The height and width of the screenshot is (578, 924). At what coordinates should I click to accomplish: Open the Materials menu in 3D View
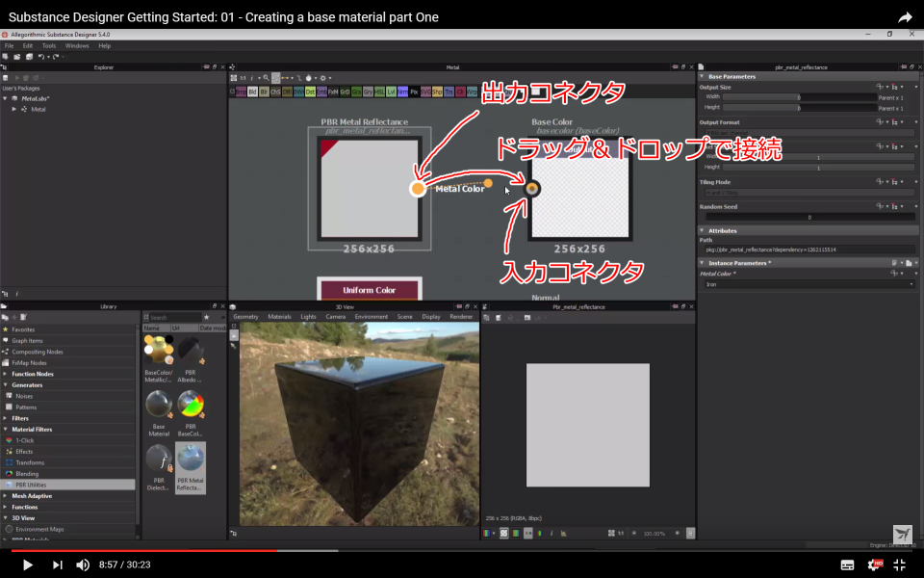tap(279, 317)
